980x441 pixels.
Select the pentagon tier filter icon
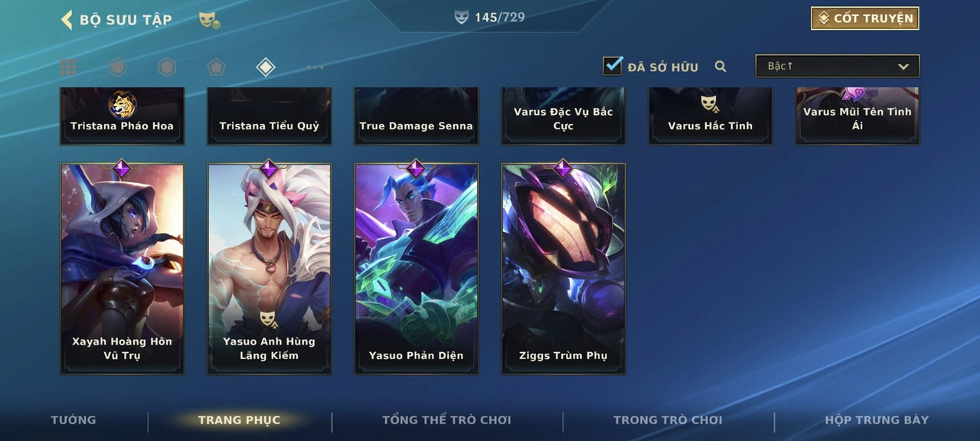tap(216, 67)
